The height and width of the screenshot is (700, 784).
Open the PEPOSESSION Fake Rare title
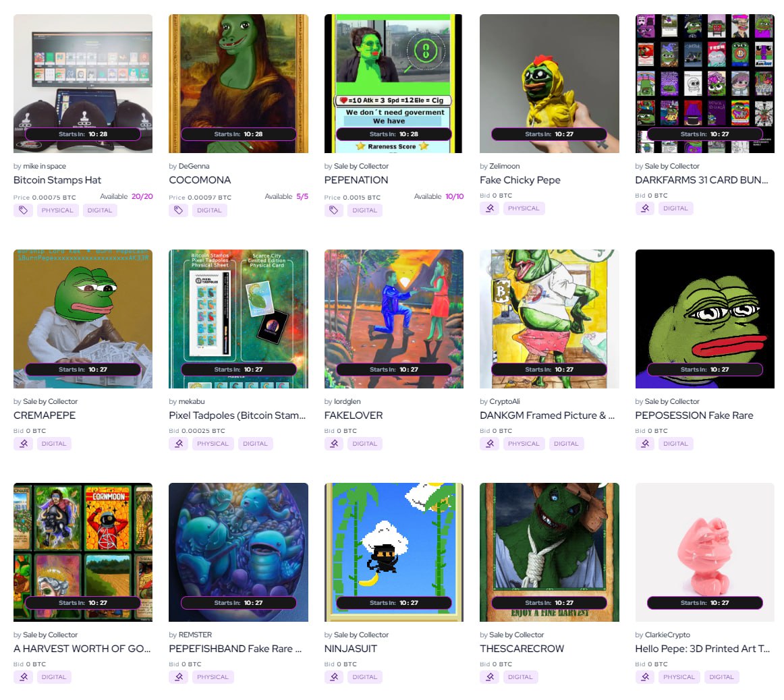[x=694, y=415]
